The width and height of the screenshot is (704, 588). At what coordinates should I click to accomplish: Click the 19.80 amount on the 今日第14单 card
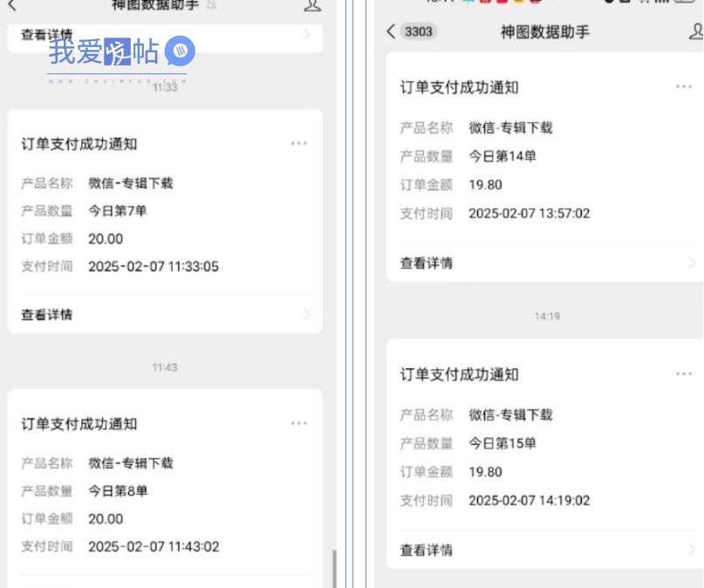(x=485, y=185)
